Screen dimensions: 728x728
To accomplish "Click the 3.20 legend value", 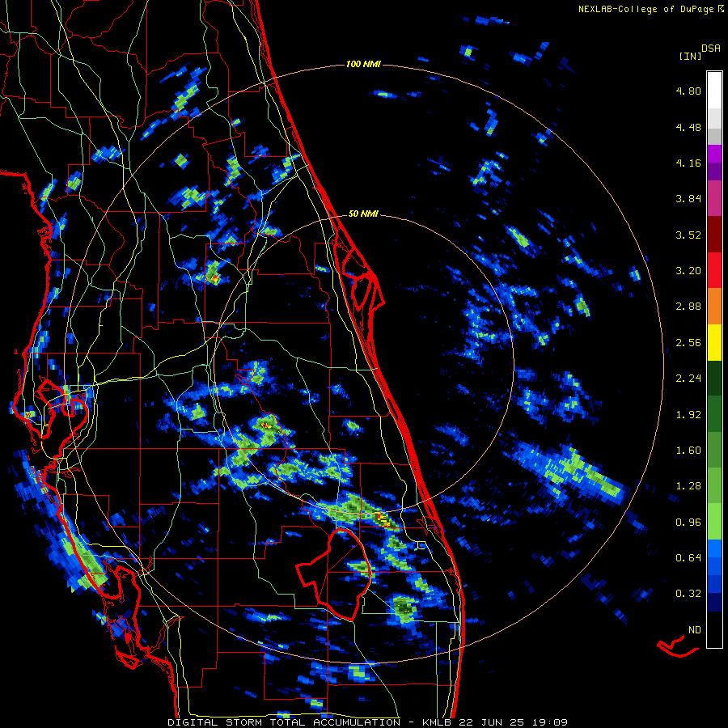I will click(x=688, y=271).
